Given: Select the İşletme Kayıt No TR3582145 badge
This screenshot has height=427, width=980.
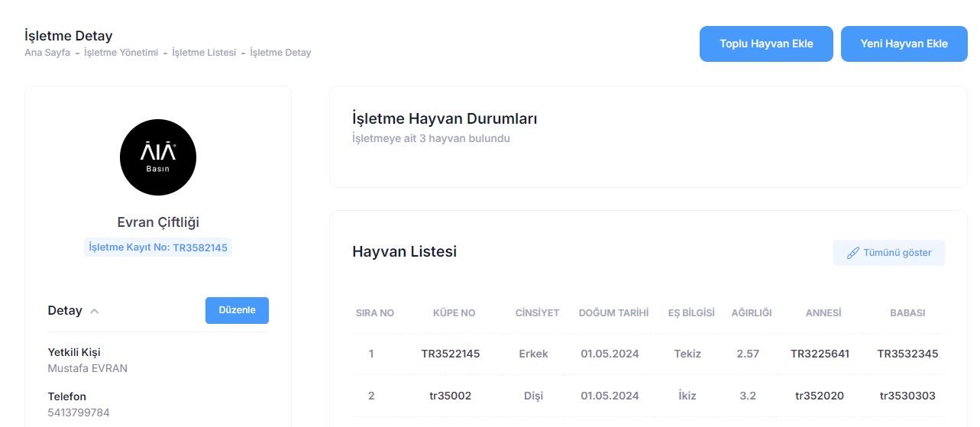Looking at the screenshot, I should (x=158, y=247).
